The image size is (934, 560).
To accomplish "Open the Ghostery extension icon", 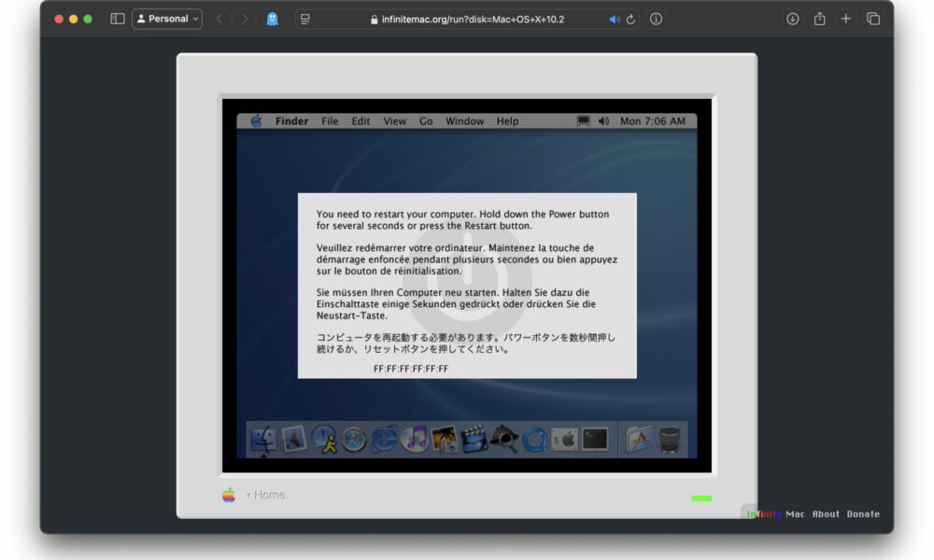I will [272, 19].
